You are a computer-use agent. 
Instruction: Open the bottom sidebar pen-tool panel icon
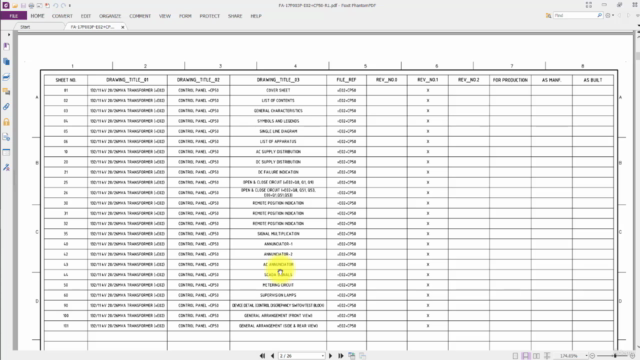click(x=7, y=167)
